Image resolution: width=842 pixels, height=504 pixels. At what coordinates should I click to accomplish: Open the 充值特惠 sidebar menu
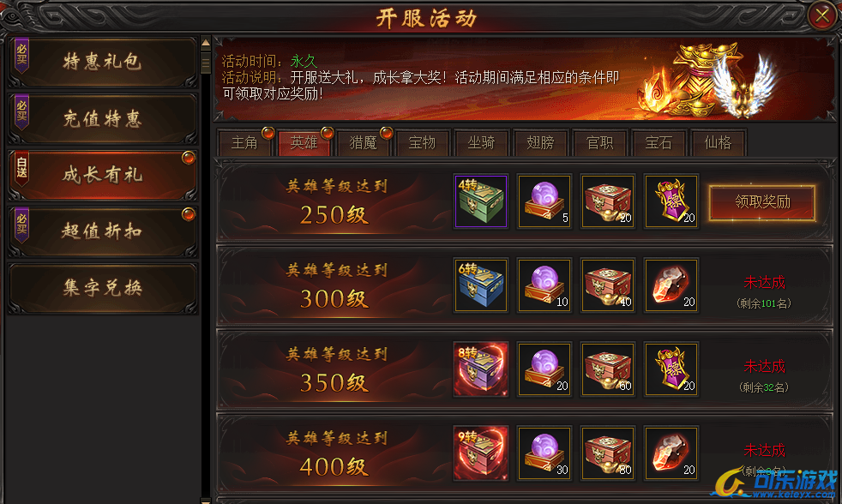(x=103, y=118)
